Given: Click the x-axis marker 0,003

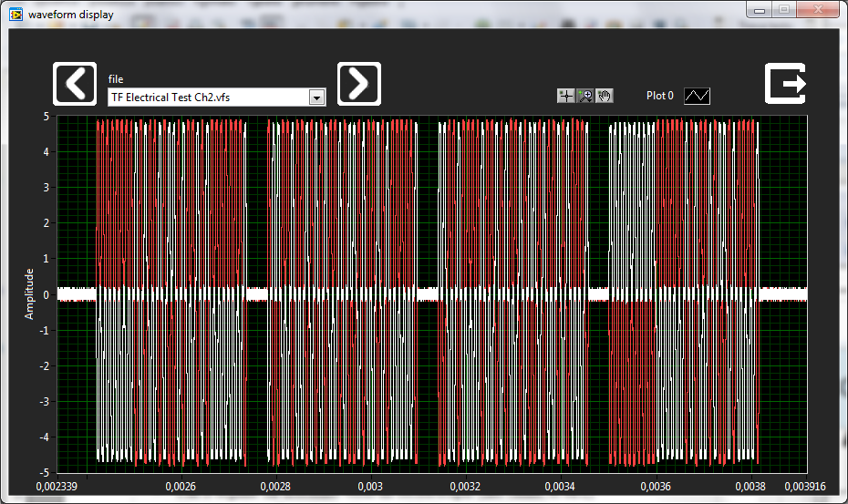Looking at the screenshot, I should (370, 486).
